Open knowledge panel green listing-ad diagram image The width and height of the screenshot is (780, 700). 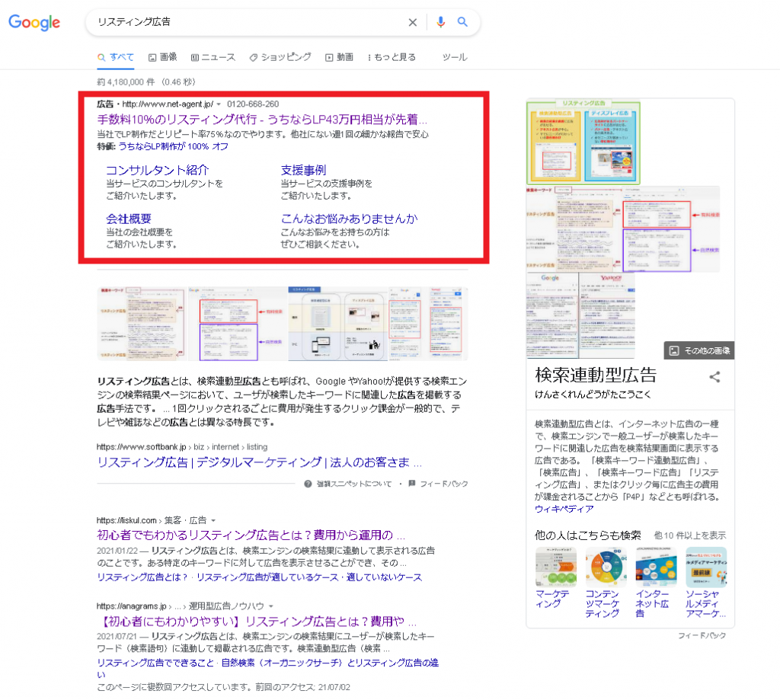(x=583, y=142)
